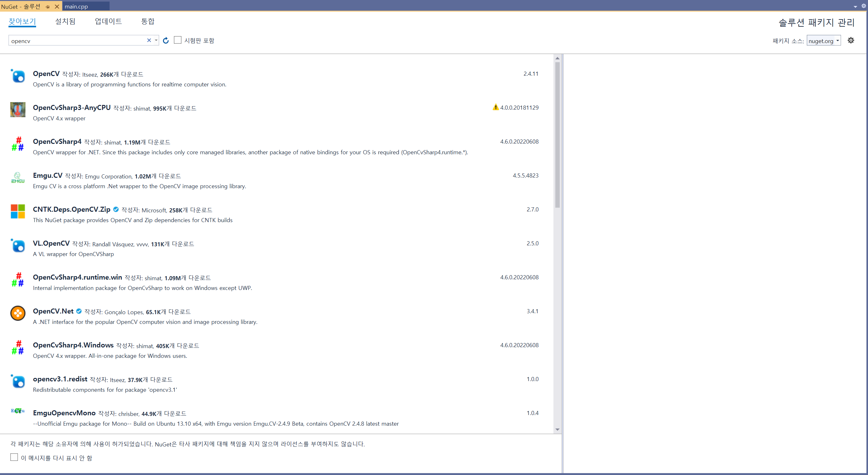
Task: Open the nuget.org package source dropdown
Action: 823,41
